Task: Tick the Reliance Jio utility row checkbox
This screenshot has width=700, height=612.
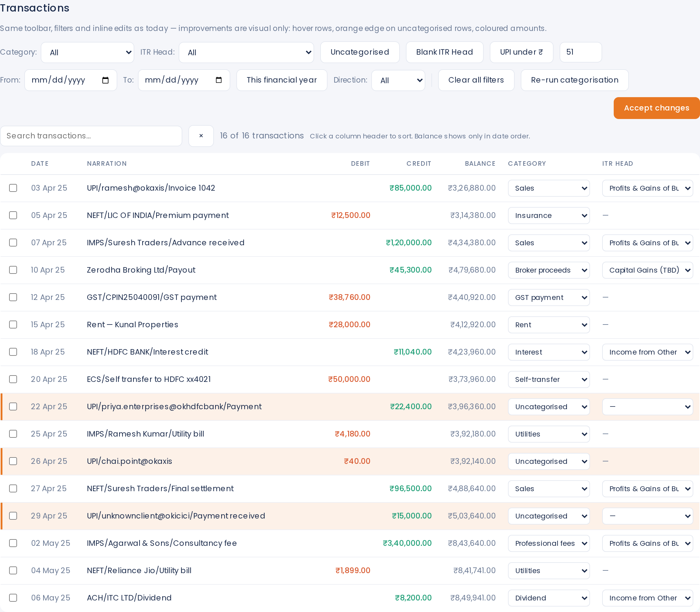Action: point(13,571)
